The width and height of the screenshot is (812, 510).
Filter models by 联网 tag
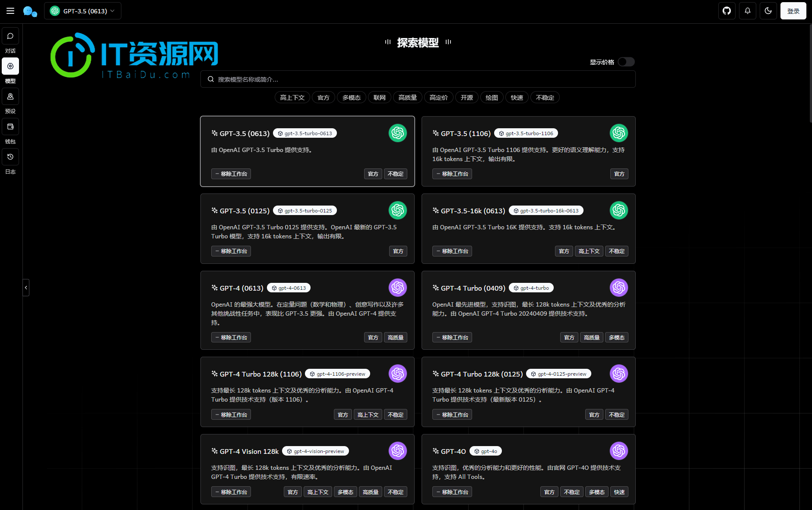(x=380, y=98)
